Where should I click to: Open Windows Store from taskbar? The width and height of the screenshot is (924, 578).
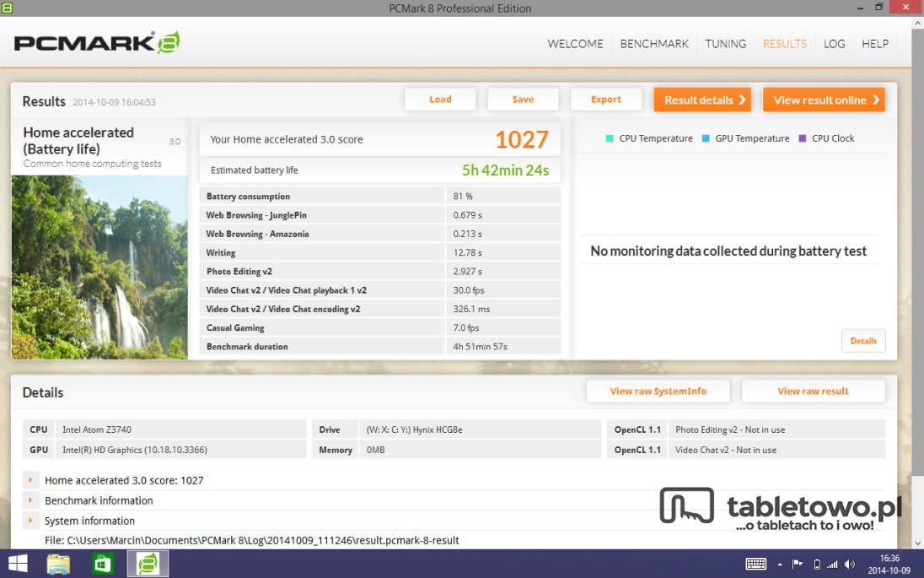(x=103, y=564)
